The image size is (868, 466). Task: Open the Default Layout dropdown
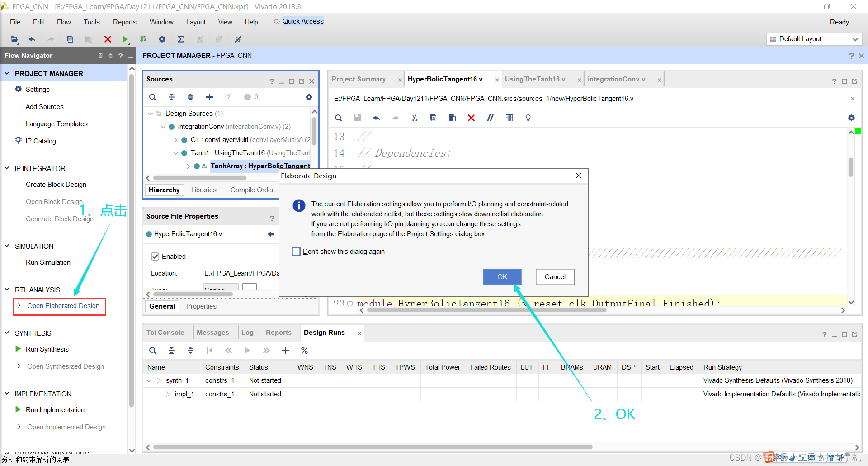[814, 39]
